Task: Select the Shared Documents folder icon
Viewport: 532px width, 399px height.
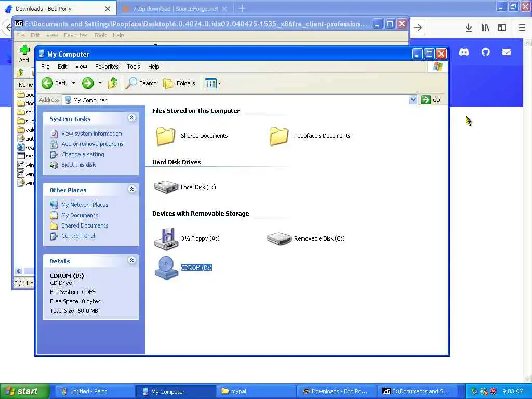Action: (x=166, y=136)
